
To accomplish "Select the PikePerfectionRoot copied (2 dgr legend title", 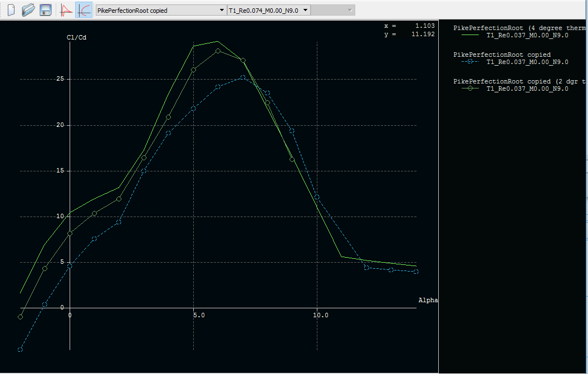I will click(x=519, y=81).
